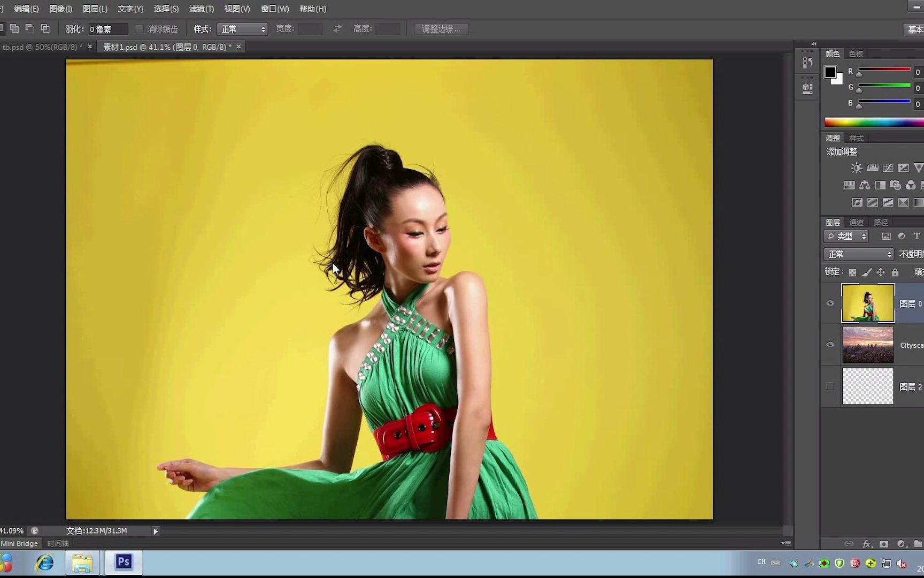Open the 样式 style dropdown set to 正常
The height and width of the screenshot is (578, 924).
tap(242, 29)
